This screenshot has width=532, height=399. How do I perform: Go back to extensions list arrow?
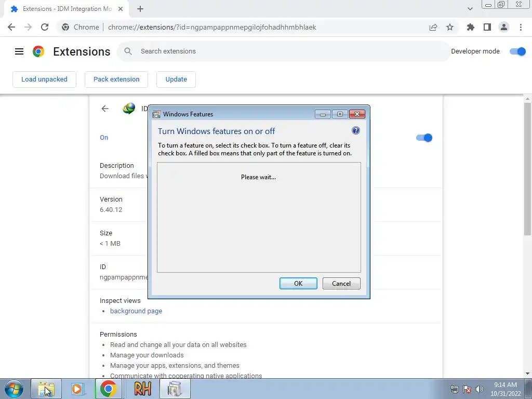tap(105, 109)
